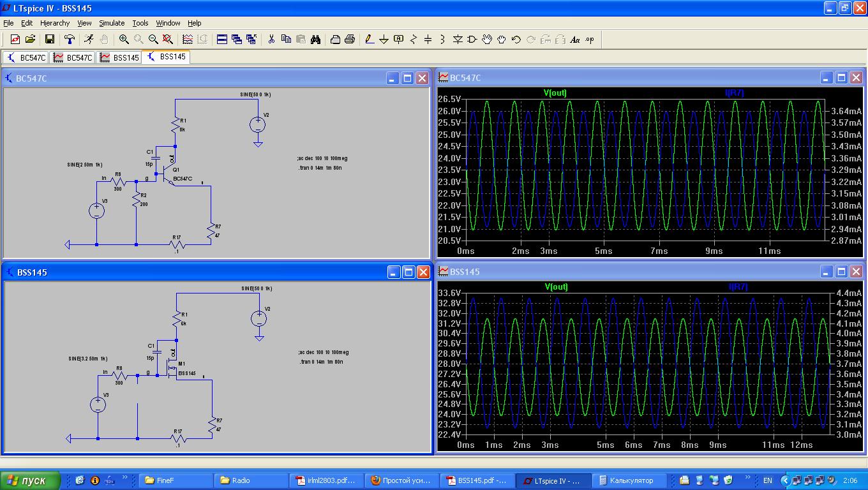868x490 pixels.
Task: Open the File menu
Action: pyautogui.click(x=8, y=23)
